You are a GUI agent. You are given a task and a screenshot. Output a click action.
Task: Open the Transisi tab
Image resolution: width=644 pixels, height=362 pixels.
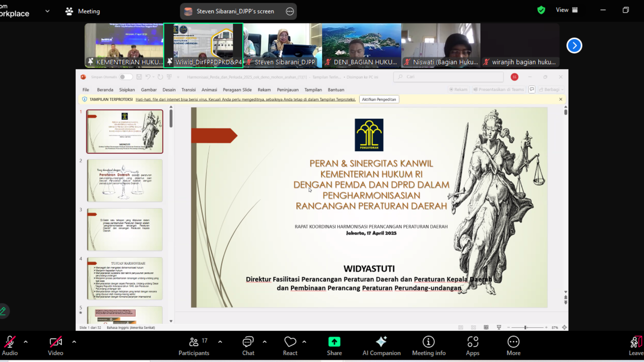[x=189, y=90]
